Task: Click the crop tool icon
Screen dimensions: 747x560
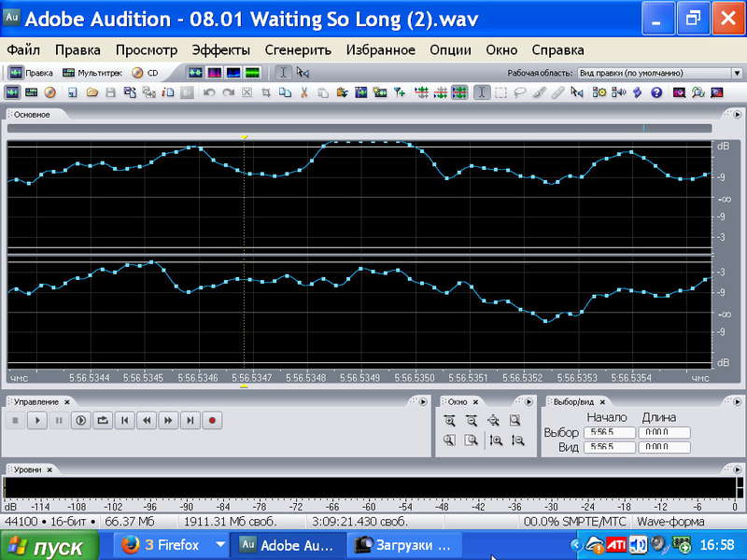Action: [x=266, y=92]
